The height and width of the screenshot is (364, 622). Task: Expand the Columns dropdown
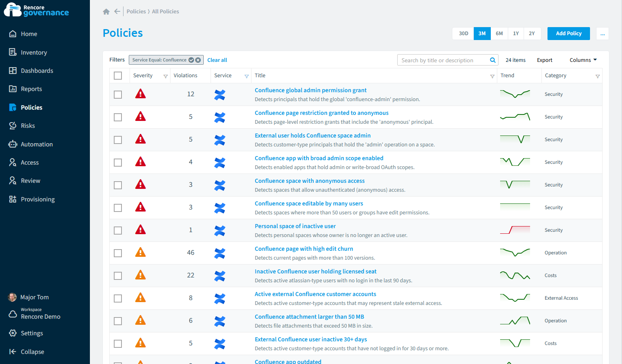click(583, 60)
